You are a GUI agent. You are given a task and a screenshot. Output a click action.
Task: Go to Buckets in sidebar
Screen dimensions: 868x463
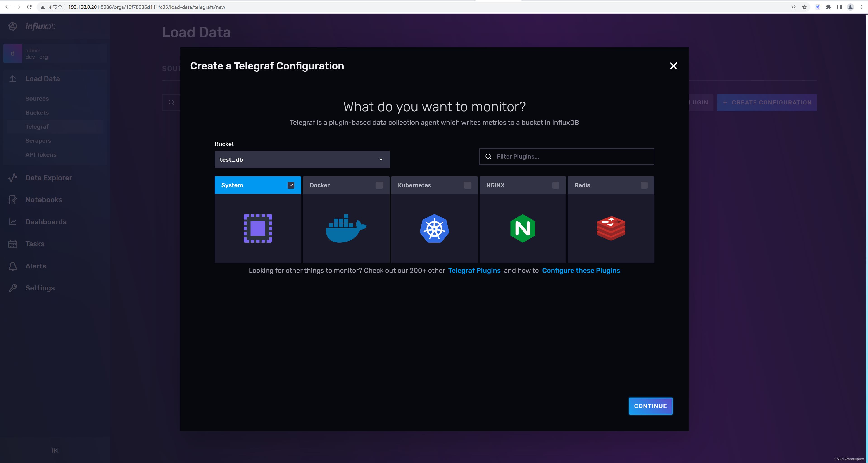[x=37, y=113]
